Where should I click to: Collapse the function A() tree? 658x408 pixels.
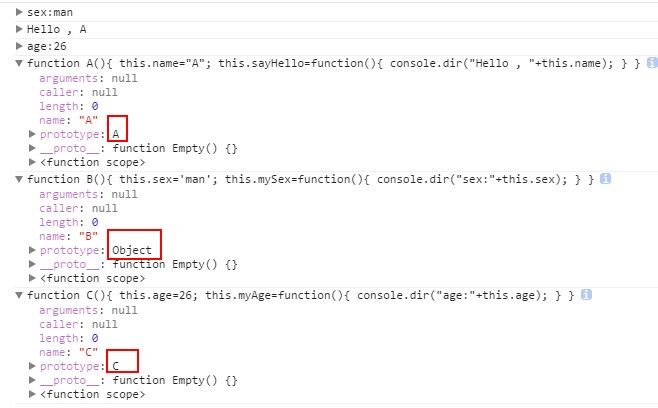(19, 63)
